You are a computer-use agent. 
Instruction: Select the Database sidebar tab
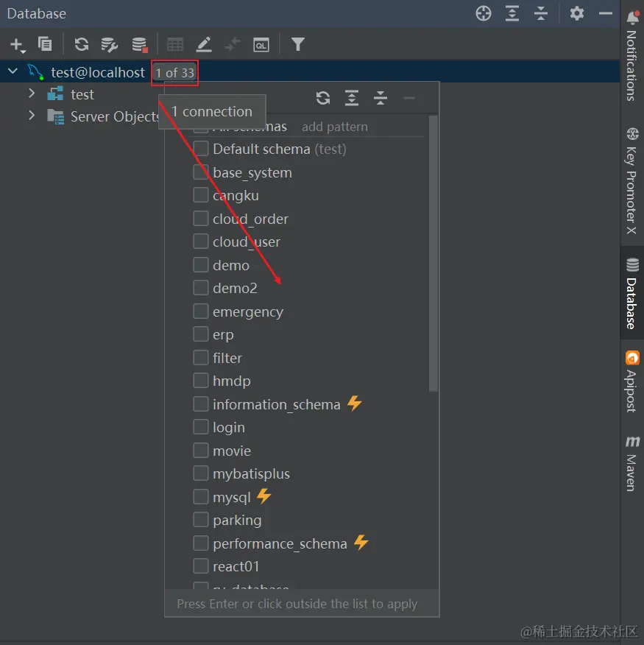(x=632, y=293)
